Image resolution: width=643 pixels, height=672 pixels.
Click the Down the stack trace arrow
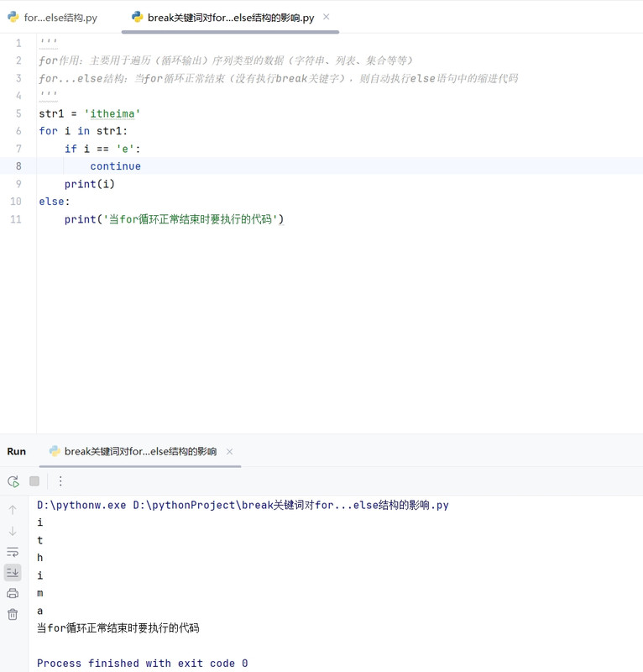13,531
